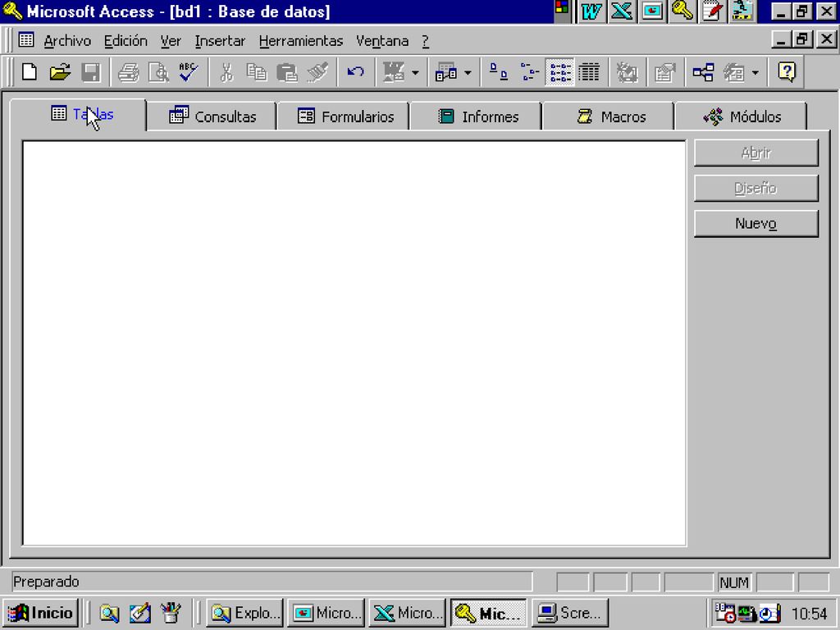Open the Inicio start menu
840x630 pixels.
click(41, 612)
